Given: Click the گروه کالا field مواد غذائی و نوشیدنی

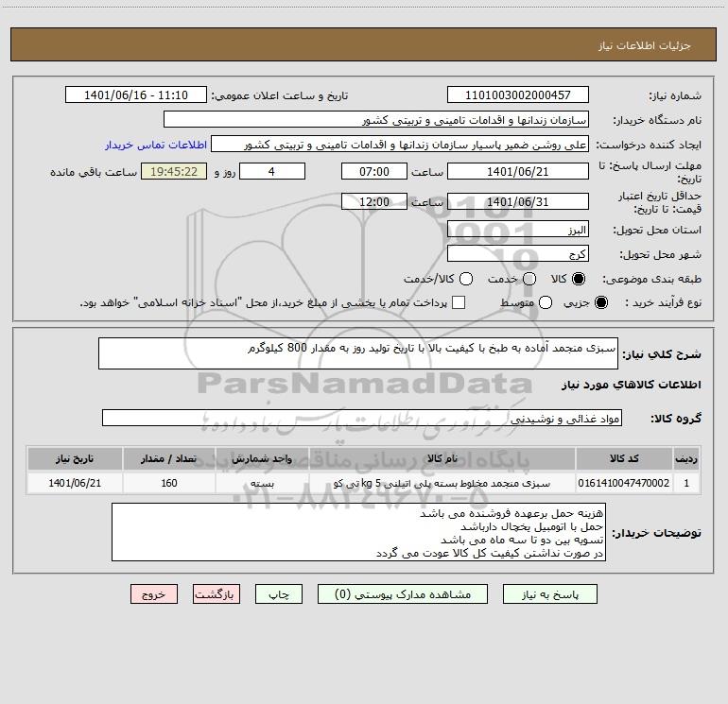Looking at the screenshot, I should [362, 418].
